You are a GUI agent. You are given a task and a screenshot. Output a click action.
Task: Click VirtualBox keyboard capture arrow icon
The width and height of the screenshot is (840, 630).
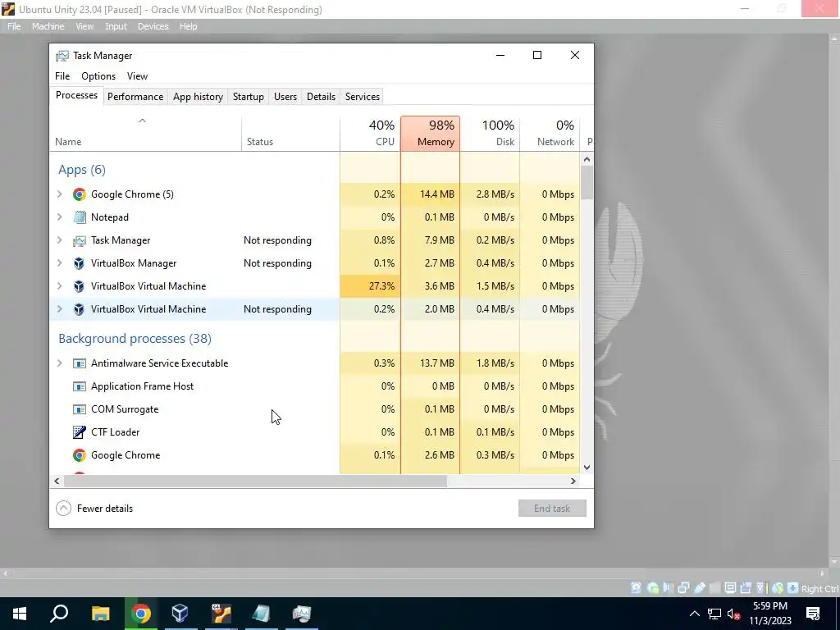tap(792, 588)
